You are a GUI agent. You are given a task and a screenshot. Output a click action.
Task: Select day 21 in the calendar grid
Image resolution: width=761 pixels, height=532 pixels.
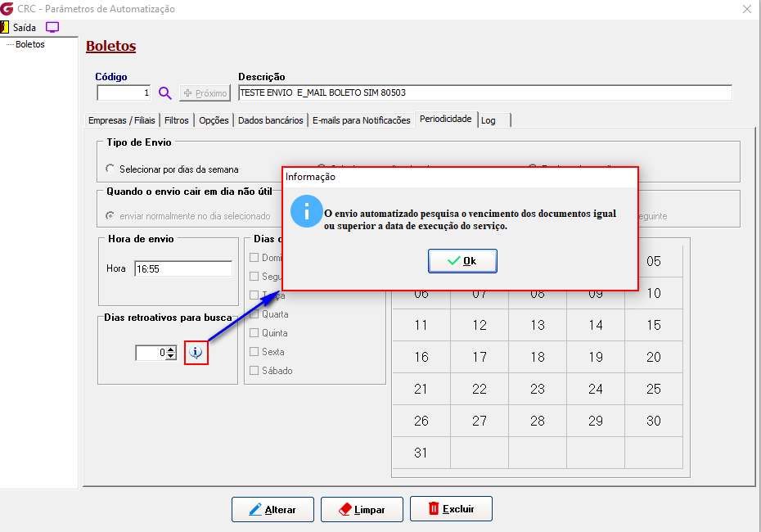tap(421, 390)
